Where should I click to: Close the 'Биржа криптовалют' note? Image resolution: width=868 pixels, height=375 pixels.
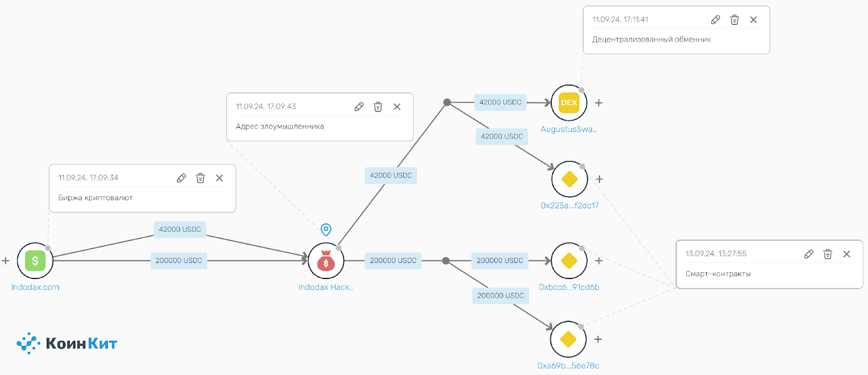click(x=219, y=178)
